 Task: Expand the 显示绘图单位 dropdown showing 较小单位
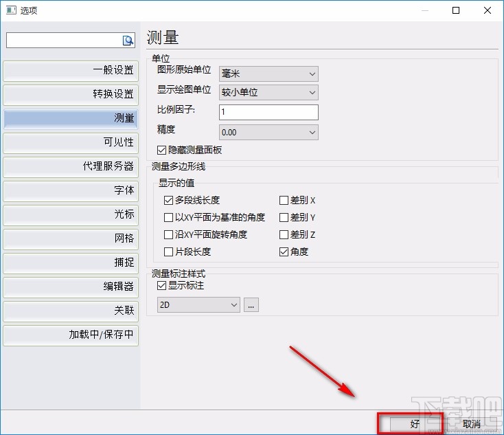click(268, 93)
